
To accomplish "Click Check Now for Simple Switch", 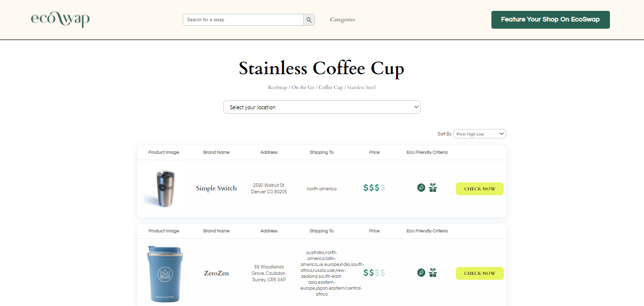I will pos(480,189).
